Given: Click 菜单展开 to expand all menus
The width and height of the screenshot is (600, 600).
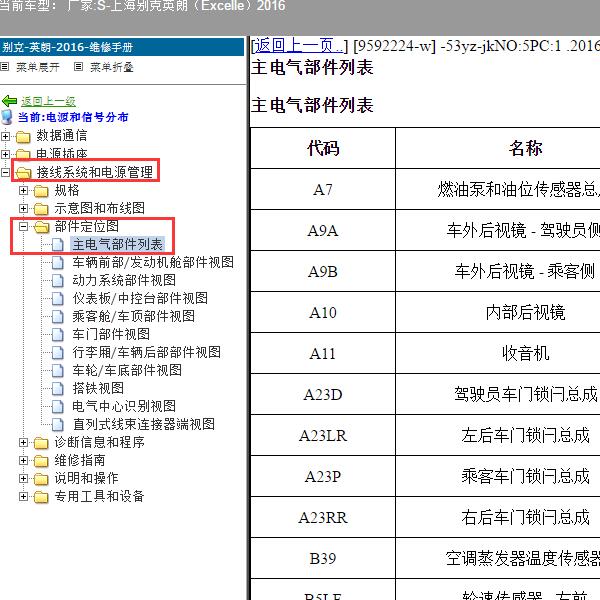Looking at the screenshot, I should coord(38,67).
